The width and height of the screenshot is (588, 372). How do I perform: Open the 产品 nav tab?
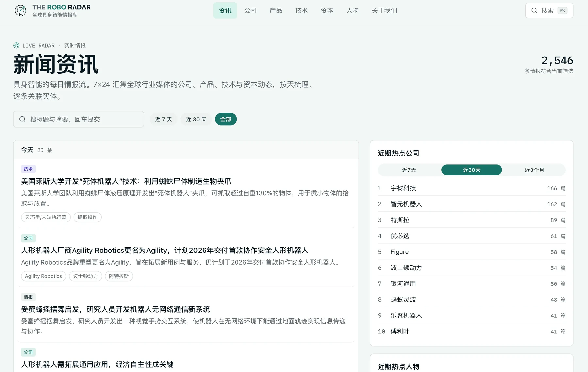(276, 10)
